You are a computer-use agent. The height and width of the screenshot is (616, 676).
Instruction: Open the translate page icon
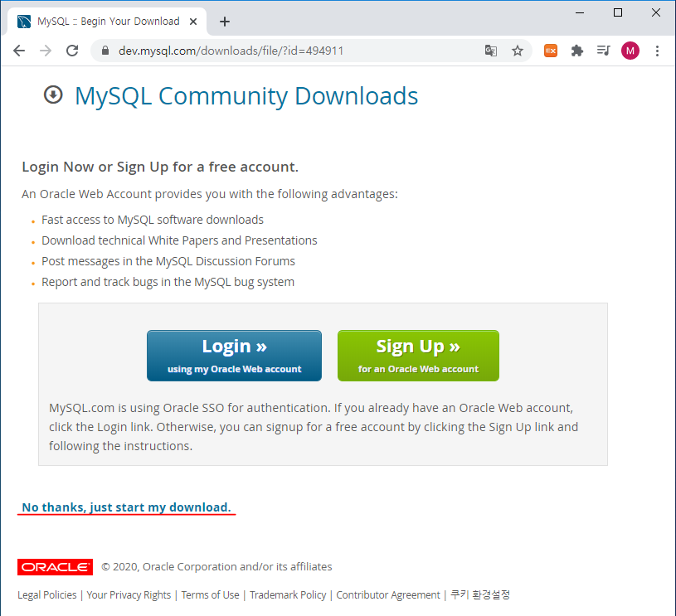click(x=490, y=51)
